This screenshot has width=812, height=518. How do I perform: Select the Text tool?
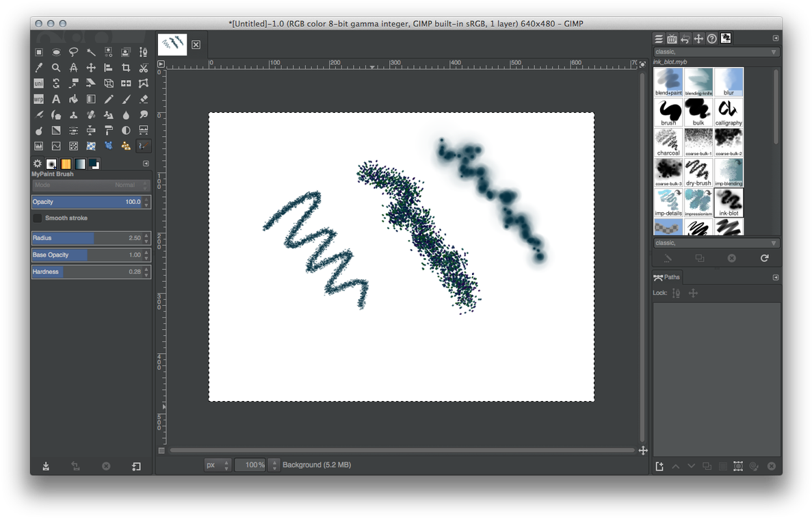pos(55,99)
